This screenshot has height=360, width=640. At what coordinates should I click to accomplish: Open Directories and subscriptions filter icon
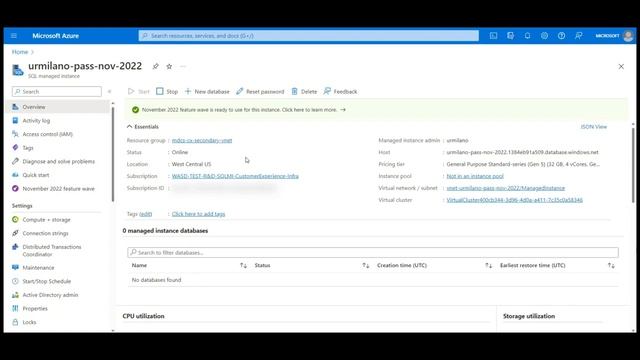(x=511, y=36)
